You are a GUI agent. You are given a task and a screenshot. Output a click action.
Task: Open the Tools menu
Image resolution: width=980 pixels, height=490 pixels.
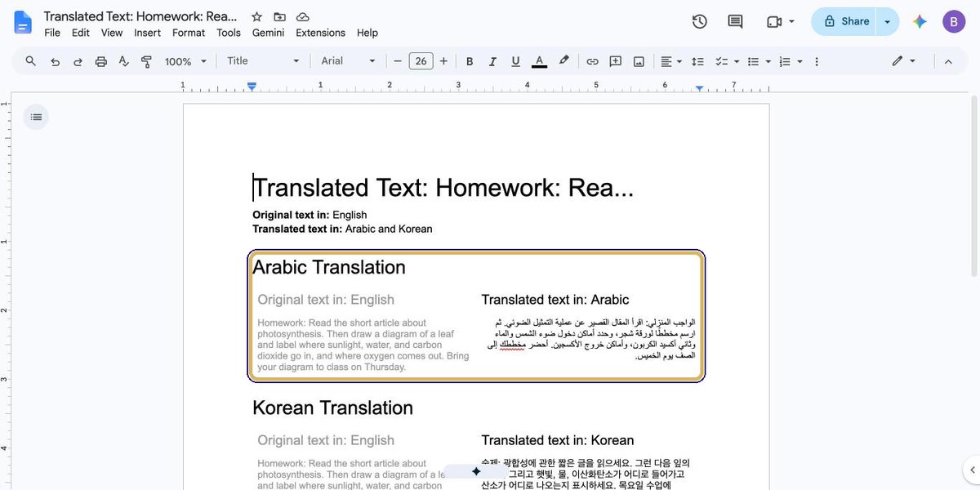(x=229, y=33)
